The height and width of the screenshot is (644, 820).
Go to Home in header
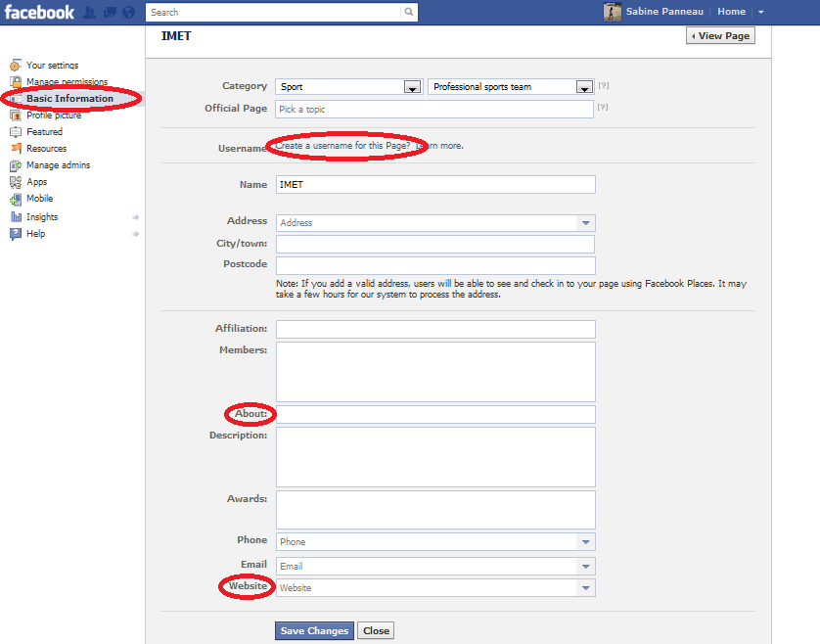pyautogui.click(x=731, y=12)
